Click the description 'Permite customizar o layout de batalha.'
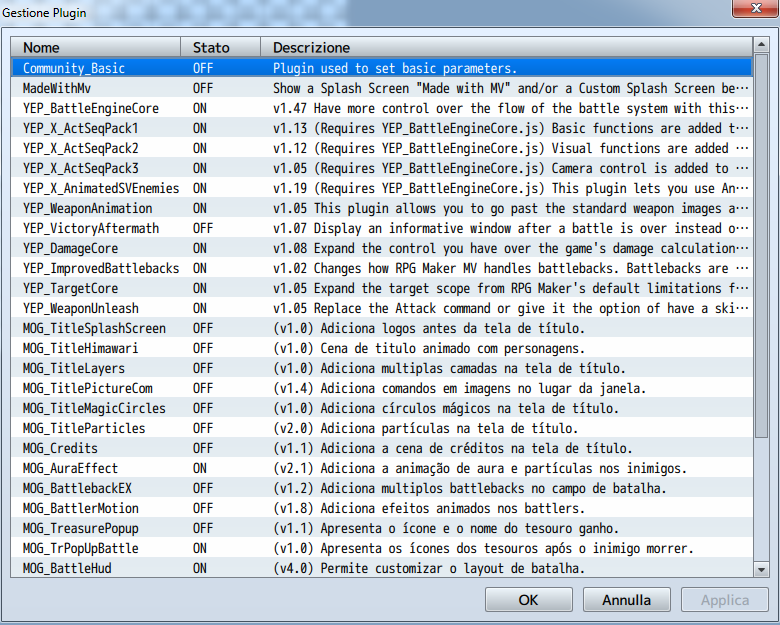780x625 pixels. [x=429, y=568]
